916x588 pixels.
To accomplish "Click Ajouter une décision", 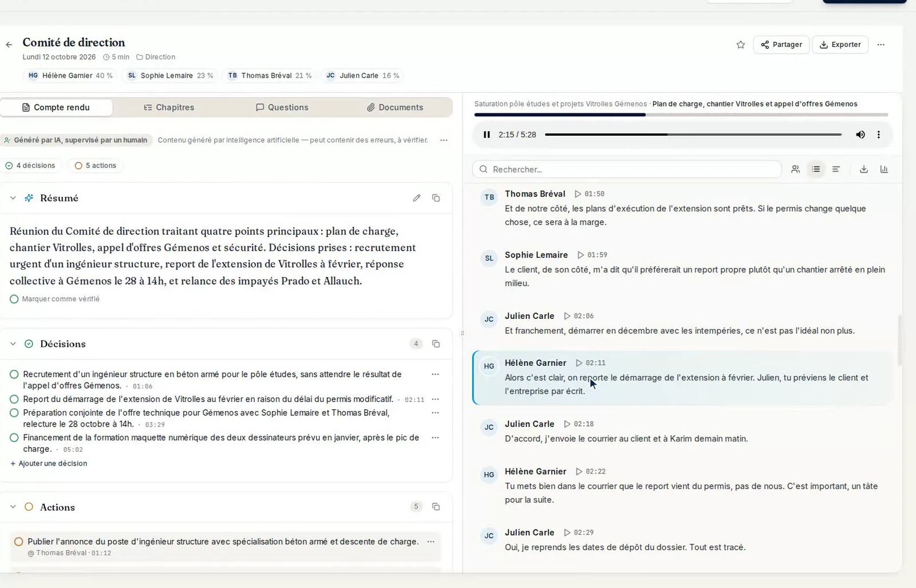I will click(49, 464).
